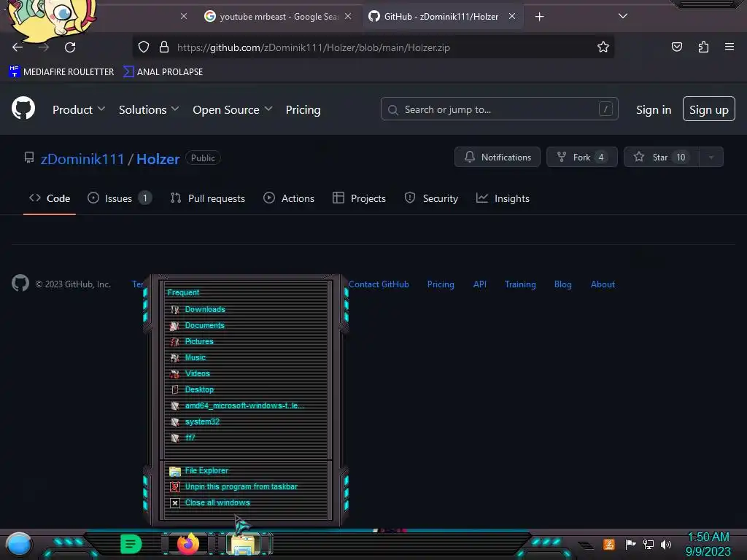The image size is (747, 560).
Task: Click the Firefox taskbar icon
Action: (187, 544)
